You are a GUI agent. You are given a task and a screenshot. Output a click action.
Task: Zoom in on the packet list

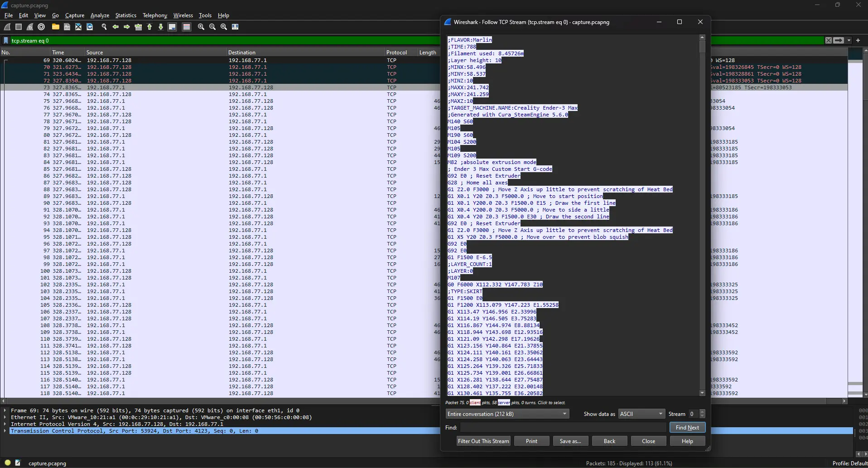201,27
